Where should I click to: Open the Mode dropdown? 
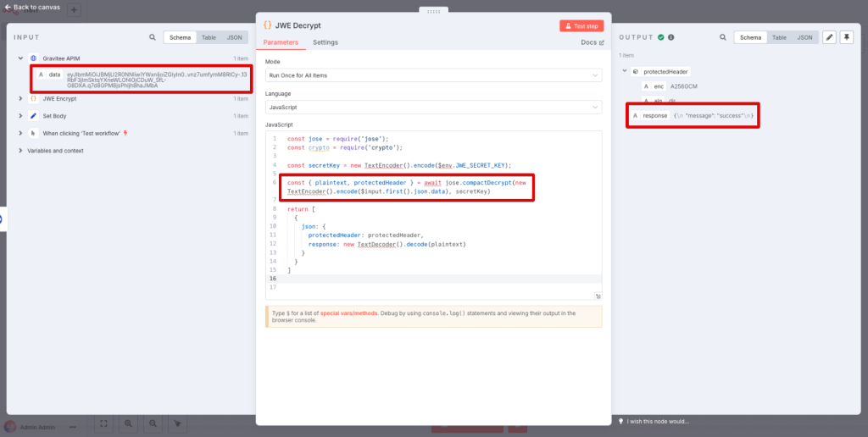pos(433,75)
